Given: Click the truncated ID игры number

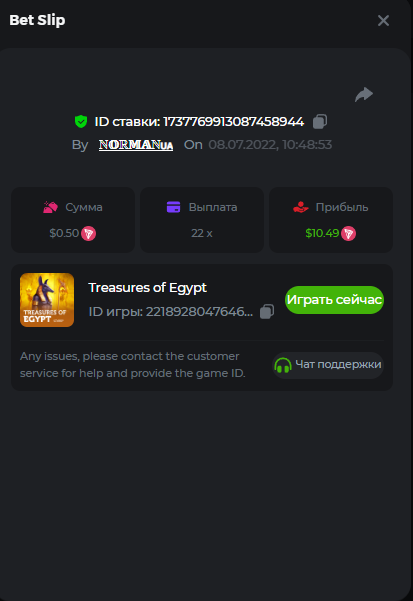Looking at the screenshot, I should click(x=199, y=312).
